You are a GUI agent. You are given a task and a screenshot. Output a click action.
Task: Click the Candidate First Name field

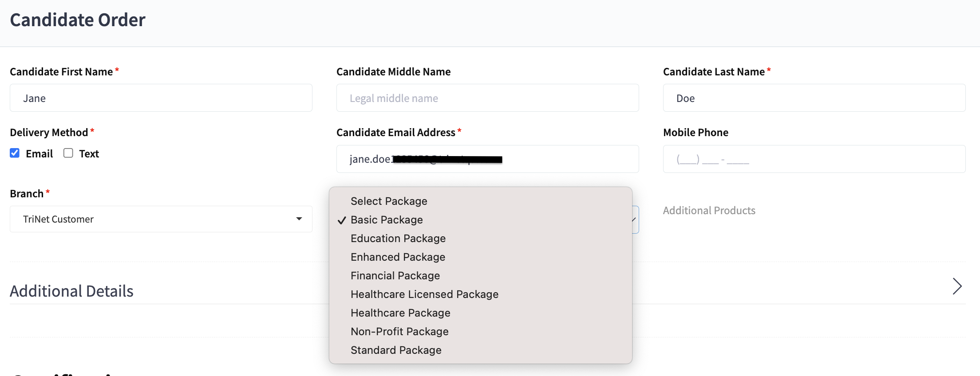161,98
